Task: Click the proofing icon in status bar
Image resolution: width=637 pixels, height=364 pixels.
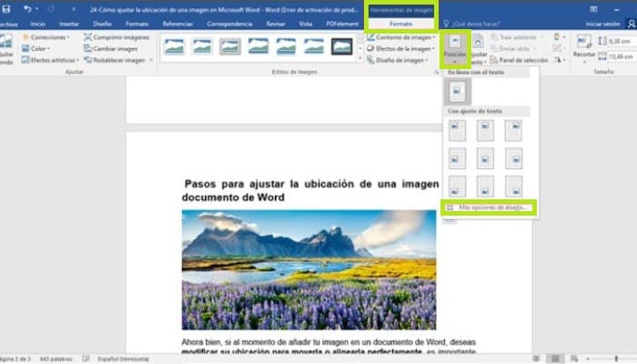Action: pyautogui.click(x=86, y=359)
